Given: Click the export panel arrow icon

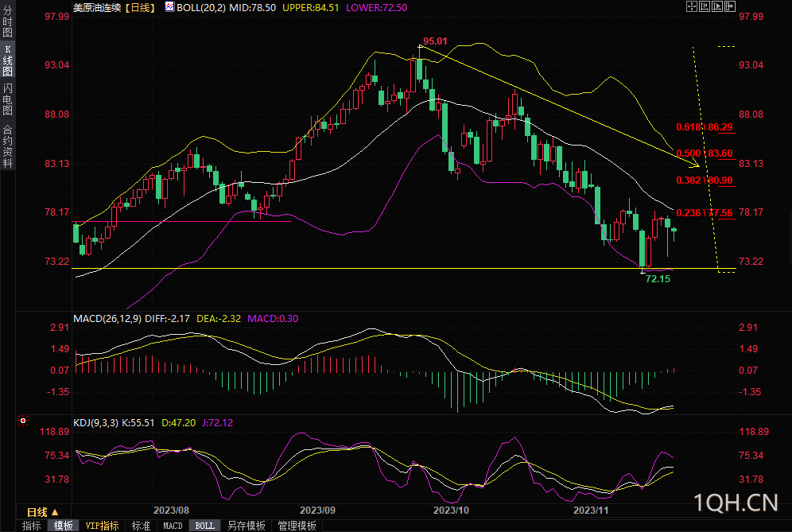Looking at the screenshot, I should (730, 6).
